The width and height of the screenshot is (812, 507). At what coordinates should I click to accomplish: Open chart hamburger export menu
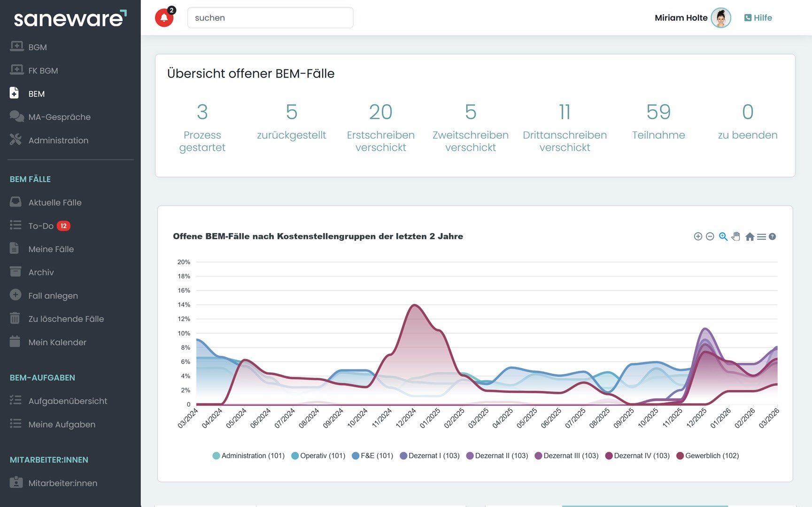click(761, 237)
